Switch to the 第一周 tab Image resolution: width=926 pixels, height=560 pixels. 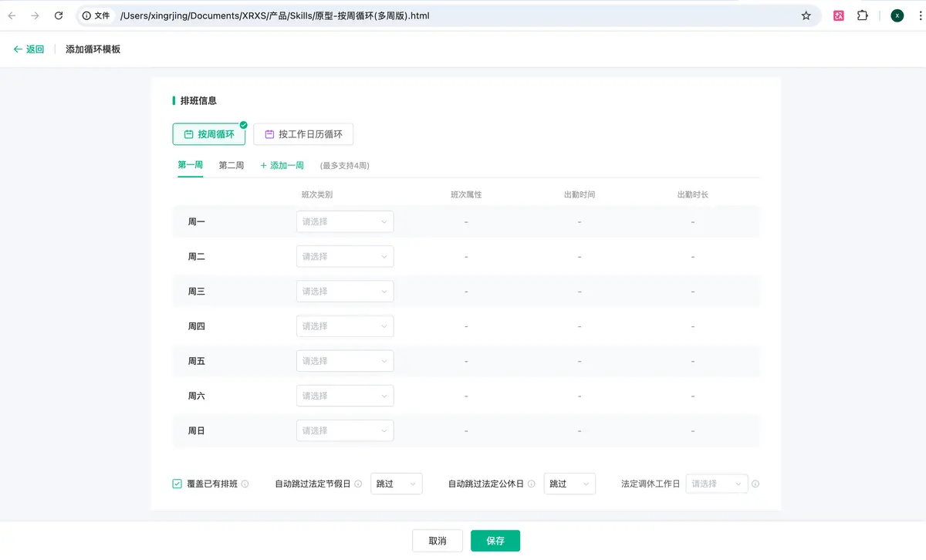pyautogui.click(x=190, y=165)
